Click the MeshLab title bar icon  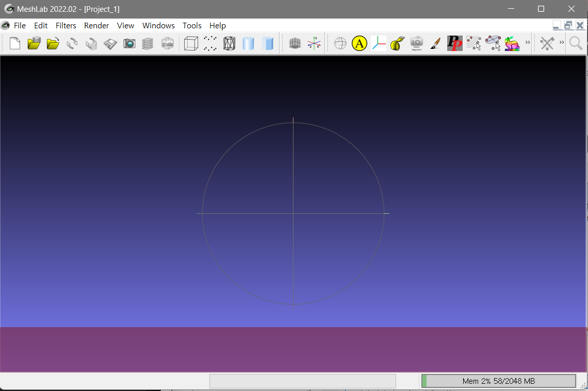9,9
